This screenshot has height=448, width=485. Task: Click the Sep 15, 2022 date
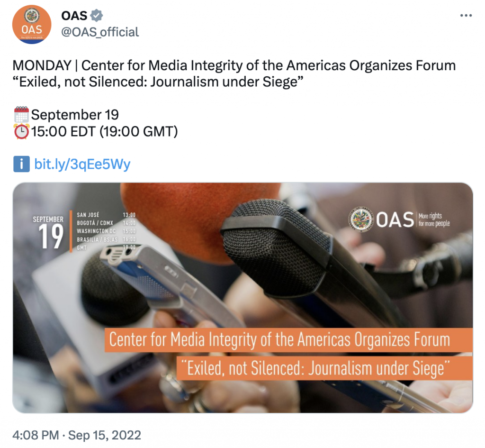coord(105,435)
